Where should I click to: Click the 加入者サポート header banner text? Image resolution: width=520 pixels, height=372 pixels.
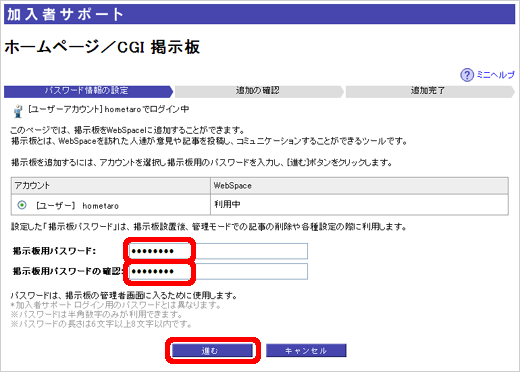65,15
